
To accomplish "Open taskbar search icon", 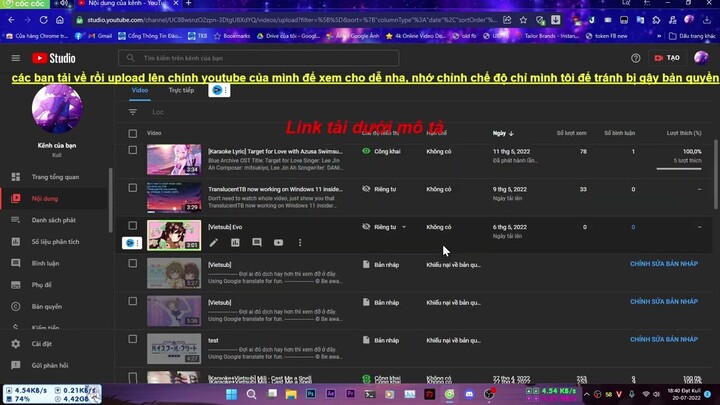I will pos(251,394).
